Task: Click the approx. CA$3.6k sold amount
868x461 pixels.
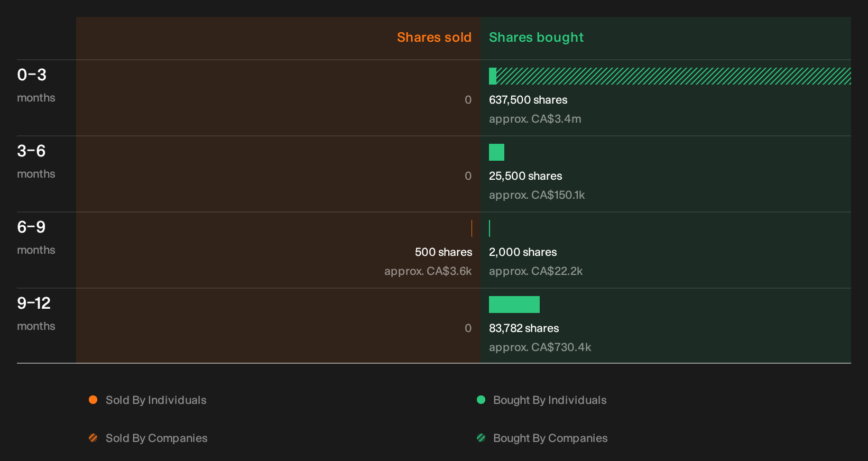Action: pos(428,271)
